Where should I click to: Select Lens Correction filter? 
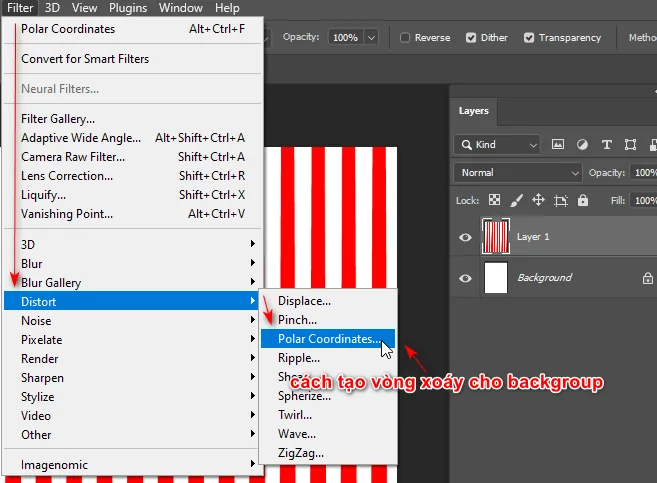click(x=133, y=176)
